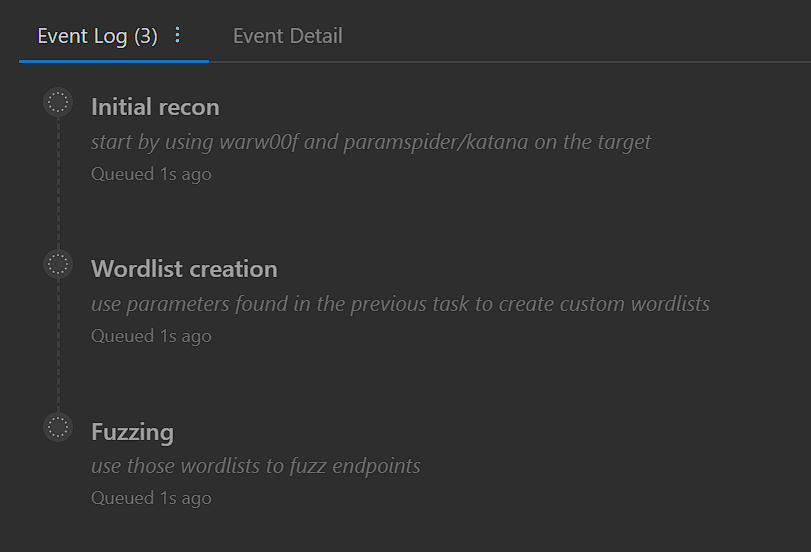
Task: Click the queued status circle beside Fuzzing
Action: pyautogui.click(x=58, y=427)
